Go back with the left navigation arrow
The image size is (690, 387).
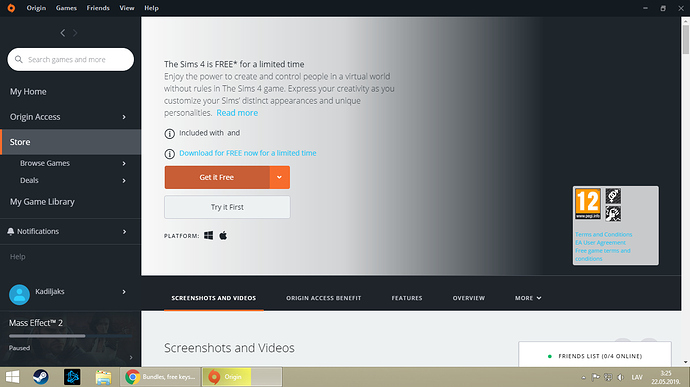62,33
